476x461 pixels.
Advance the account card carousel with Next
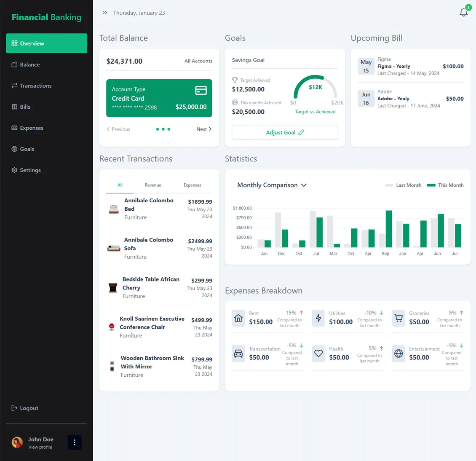click(x=204, y=129)
